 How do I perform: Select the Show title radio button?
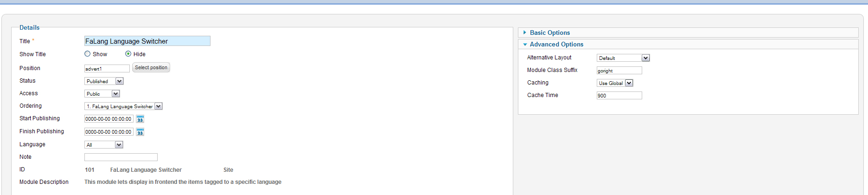coord(87,54)
